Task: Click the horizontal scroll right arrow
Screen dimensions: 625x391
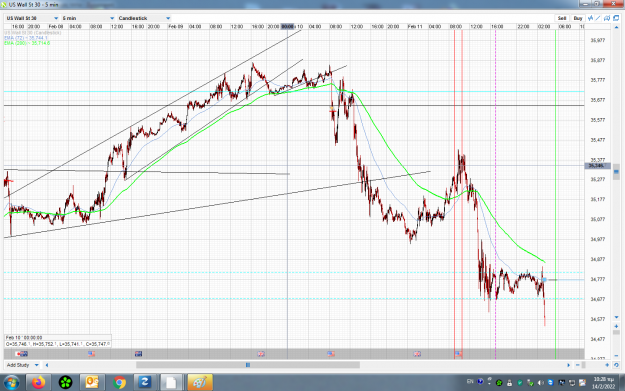Action: click(x=568, y=365)
